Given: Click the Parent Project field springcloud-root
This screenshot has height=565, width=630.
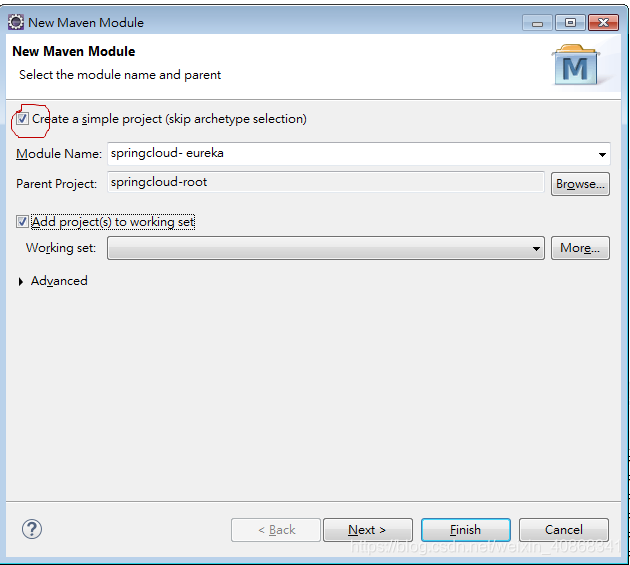Looking at the screenshot, I should click(325, 182).
